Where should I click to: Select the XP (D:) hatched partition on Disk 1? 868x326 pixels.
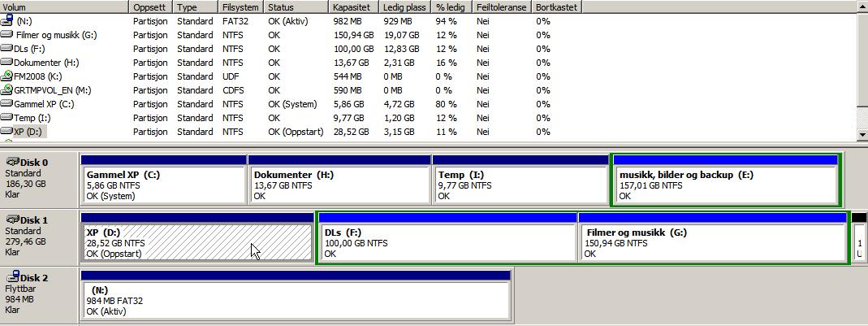tap(197, 237)
